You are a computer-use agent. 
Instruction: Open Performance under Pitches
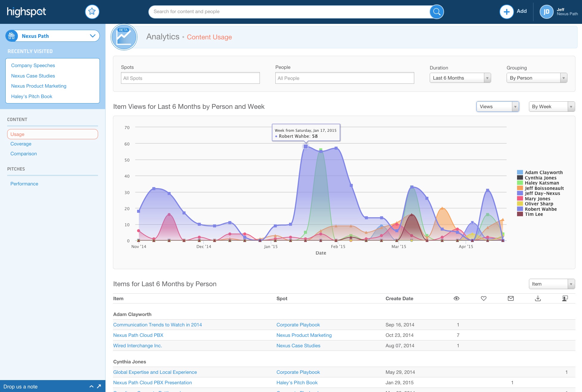tap(24, 184)
